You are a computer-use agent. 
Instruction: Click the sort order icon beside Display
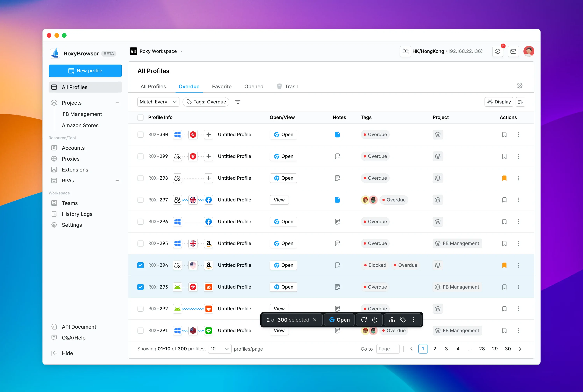(521, 102)
